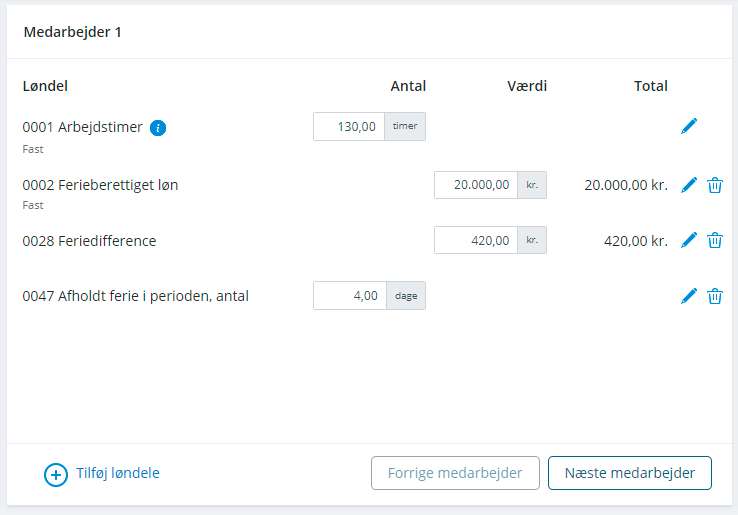The height and width of the screenshot is (515, 738).
Task: Click the info icon beside Arbejdstimer
Action: 158,128
